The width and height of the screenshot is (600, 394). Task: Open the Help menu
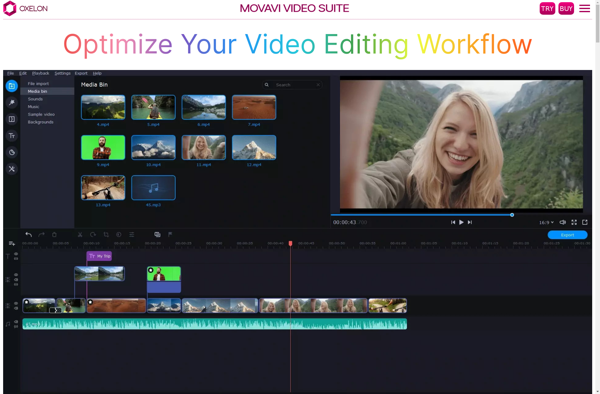pos(97,73)
